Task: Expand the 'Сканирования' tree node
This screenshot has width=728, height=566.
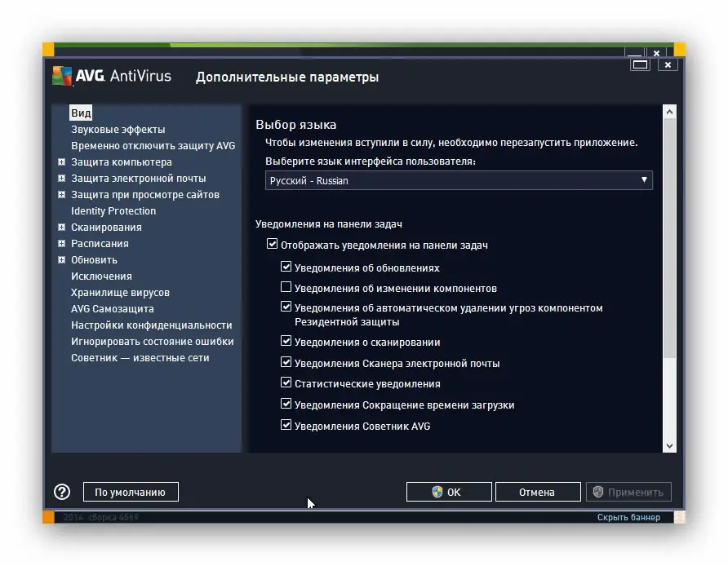Action: click(x=61, y=227)
